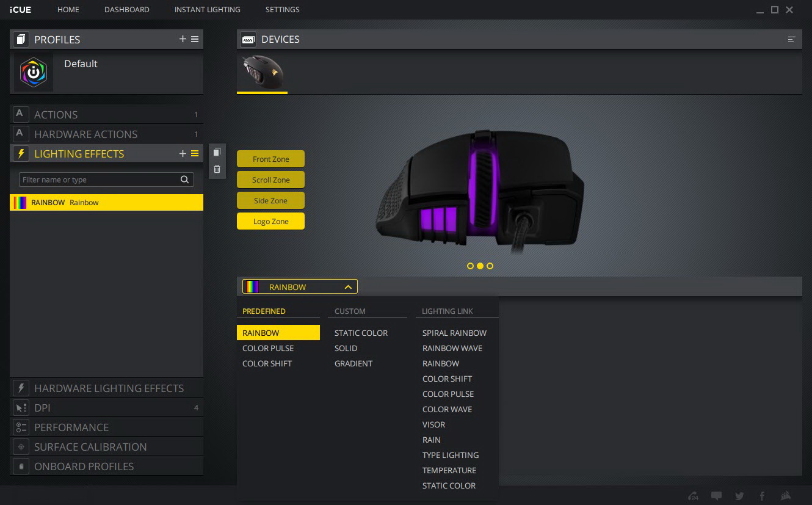This screenshot has height=505, width=812.
Task: Choose Temperature lighting link effect
Action: (x=449, y=470)
